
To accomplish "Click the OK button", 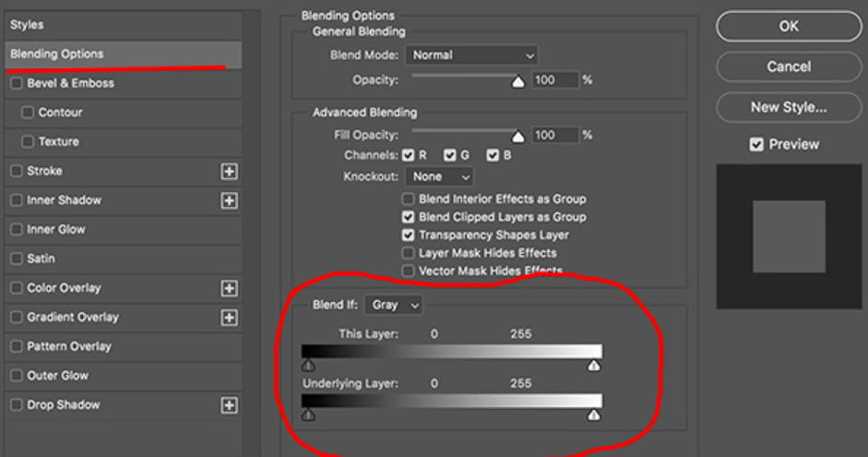I will tap(789, 26).
